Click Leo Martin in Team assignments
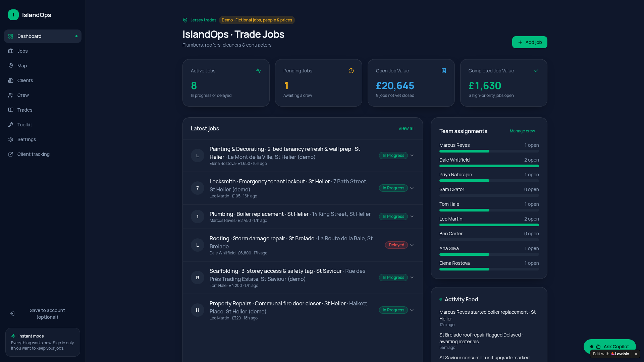The image size is (644, 362). 451,219
